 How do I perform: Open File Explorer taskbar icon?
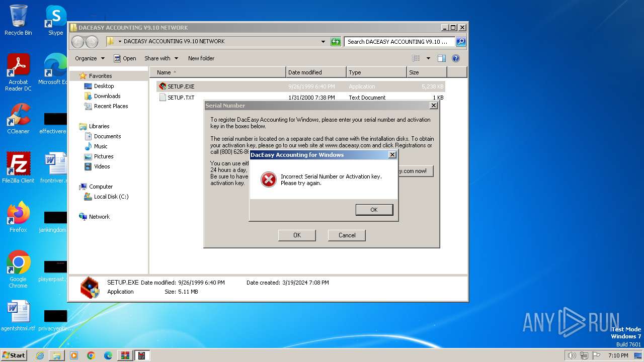tap(57, 355)
